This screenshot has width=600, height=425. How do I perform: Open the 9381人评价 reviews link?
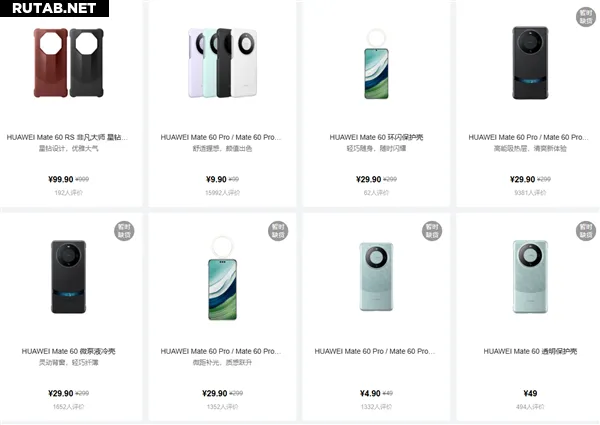tap(530, 192)
